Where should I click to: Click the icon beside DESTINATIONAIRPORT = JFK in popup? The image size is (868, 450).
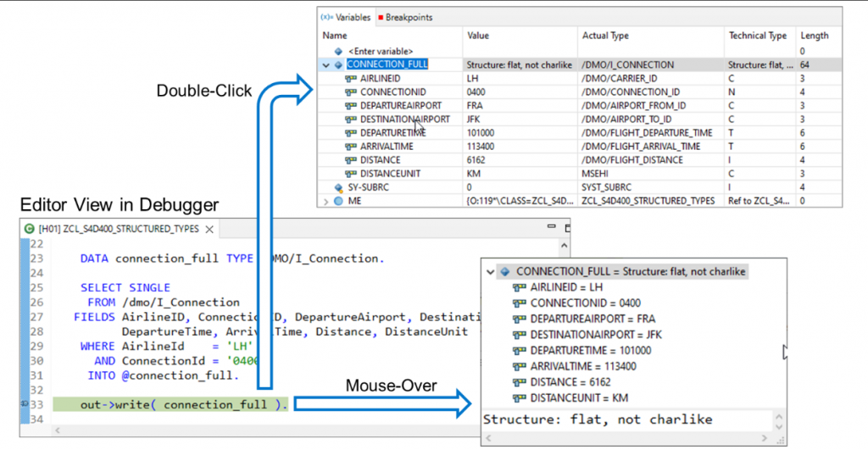519,335
